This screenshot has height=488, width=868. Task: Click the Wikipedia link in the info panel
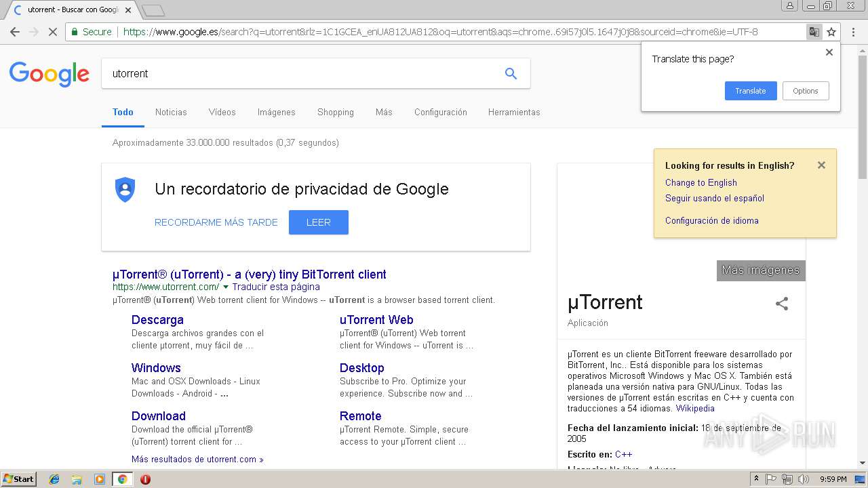pyautogui.click(x=695, y=409)
